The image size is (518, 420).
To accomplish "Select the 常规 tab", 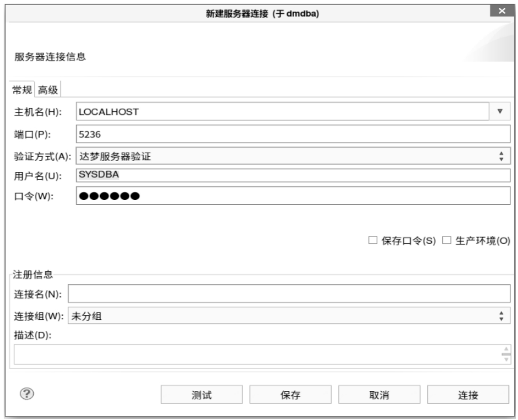I will (x=22, y=90).
